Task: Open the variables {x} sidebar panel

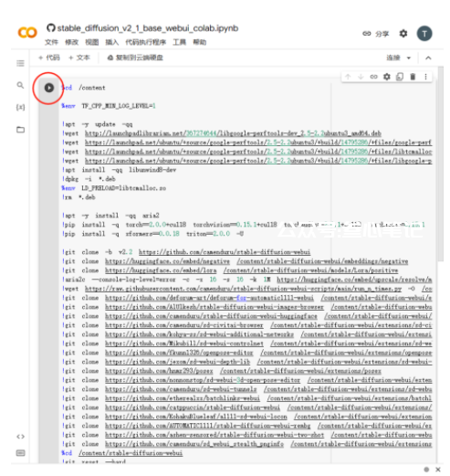Action: tap(20, 107)
